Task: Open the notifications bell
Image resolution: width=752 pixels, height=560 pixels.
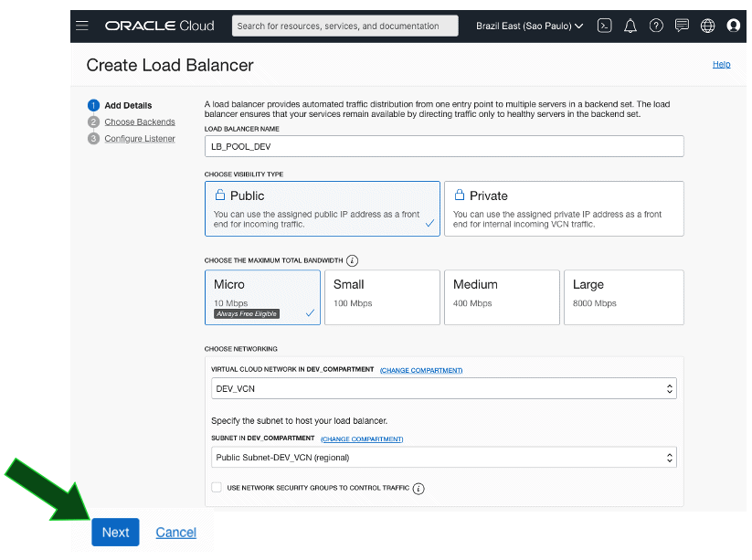Action: (x=630, y=26)
